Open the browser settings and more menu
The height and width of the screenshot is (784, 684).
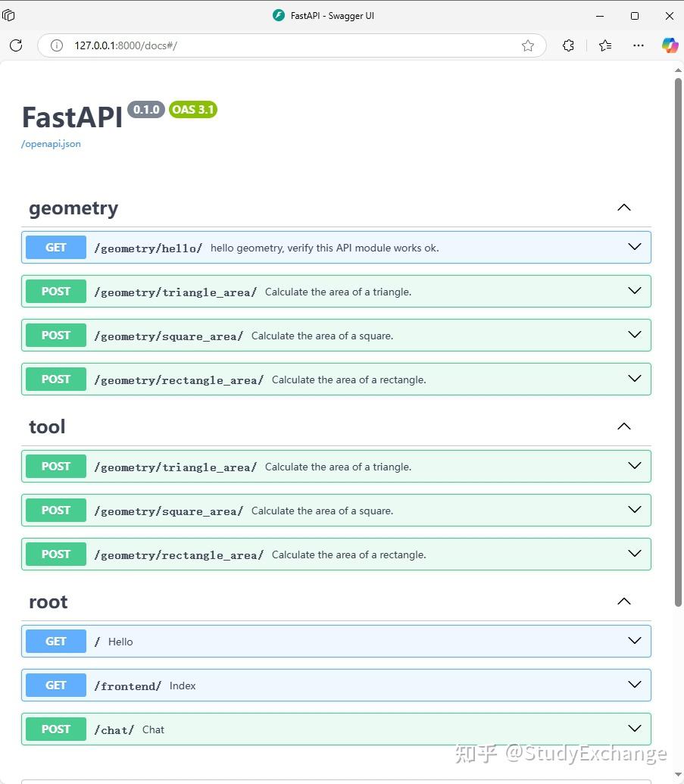[639, 45]
